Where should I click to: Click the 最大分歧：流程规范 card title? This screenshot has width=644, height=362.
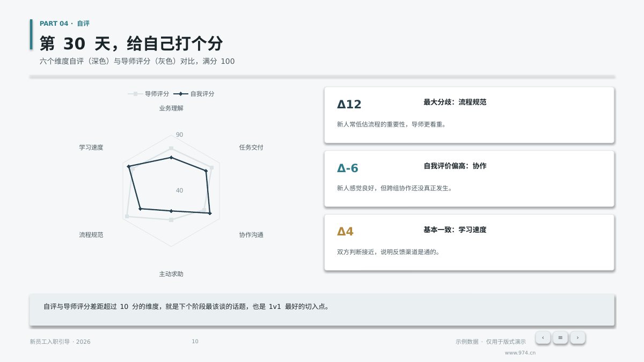455,102
